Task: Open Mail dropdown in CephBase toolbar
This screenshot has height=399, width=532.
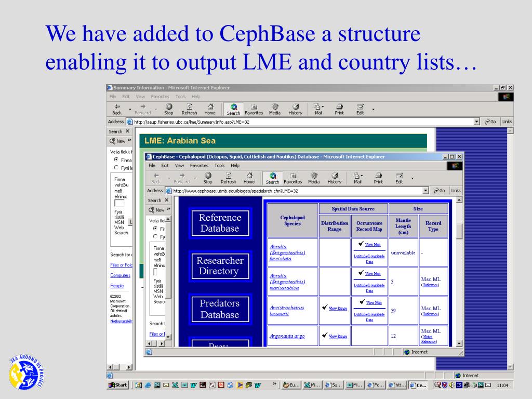Action: point(362,175)
